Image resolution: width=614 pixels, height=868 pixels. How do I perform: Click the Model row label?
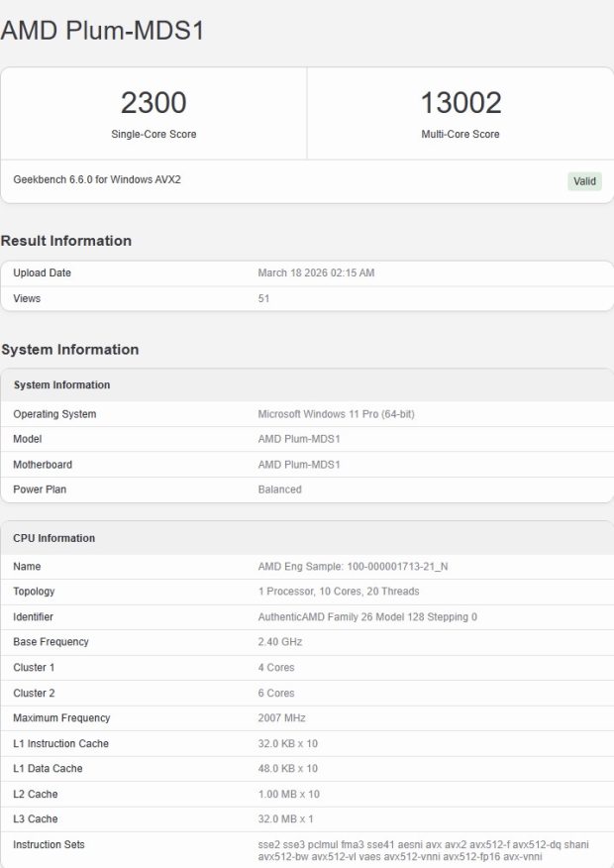(x=27, y=439)
